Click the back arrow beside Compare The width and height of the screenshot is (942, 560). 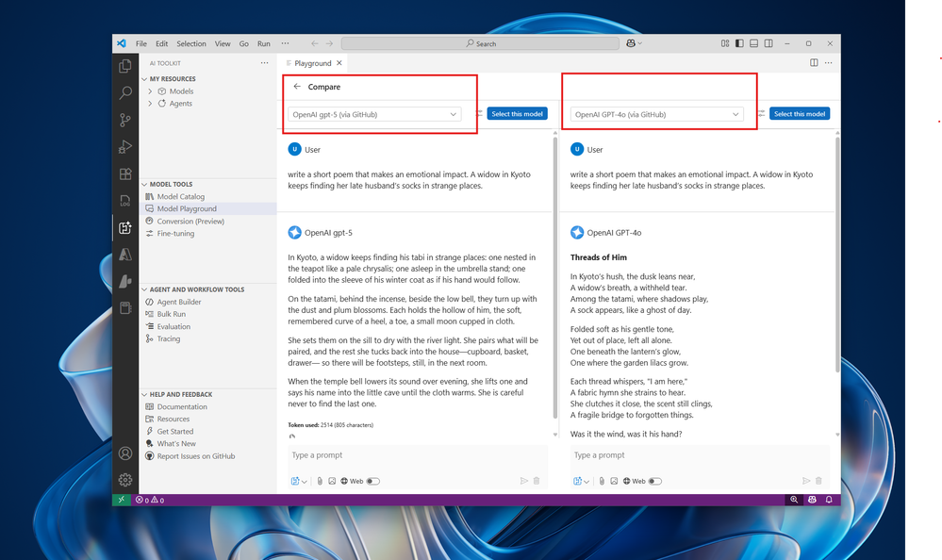click(297, 87)
